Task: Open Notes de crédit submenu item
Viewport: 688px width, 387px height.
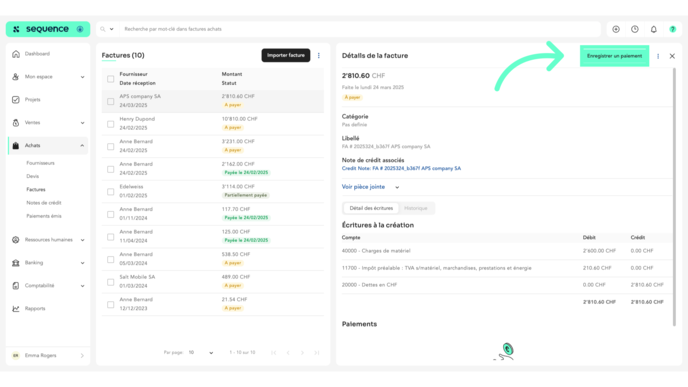Action: coord(44,203)
